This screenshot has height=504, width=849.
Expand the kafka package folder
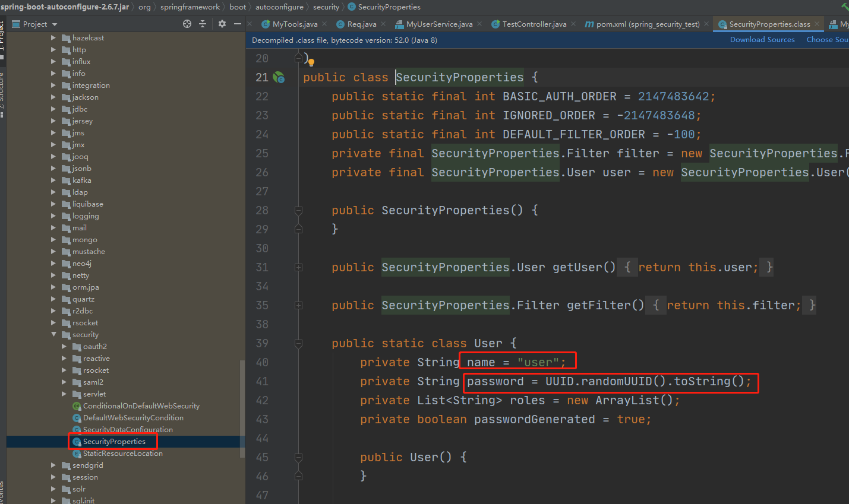pyautogui.click(x=54, y=180)
